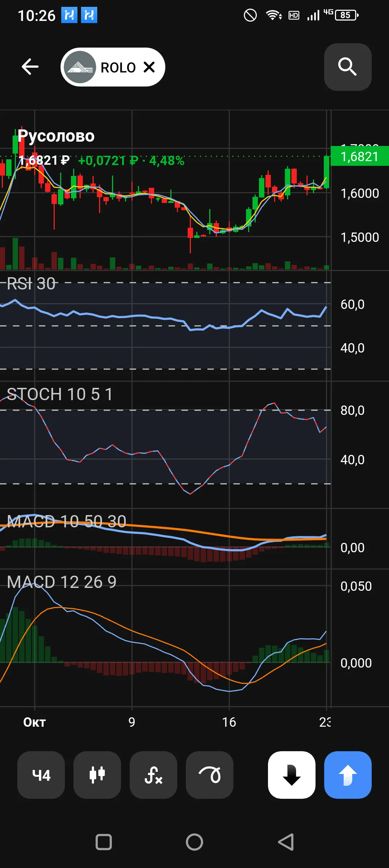389x868 pixels.
Task: Open Android recent apps square button
Action: [104, 842]
